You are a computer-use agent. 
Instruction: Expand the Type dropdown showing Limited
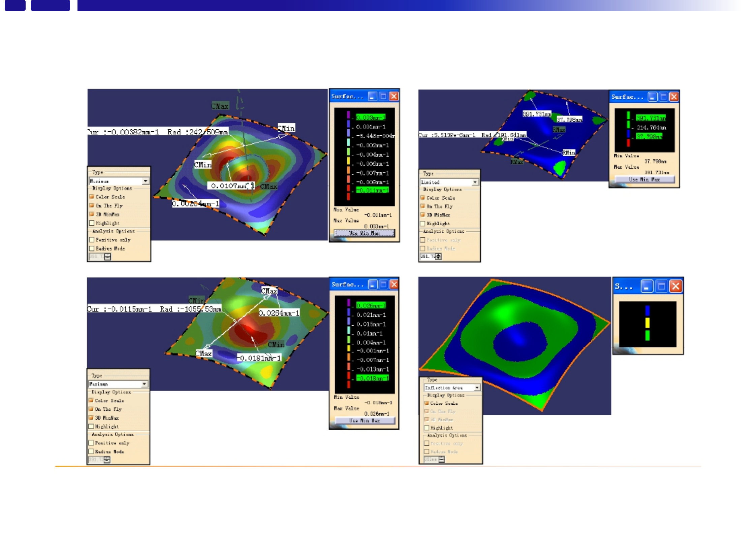pyautogui.click(x=475, y=182)
